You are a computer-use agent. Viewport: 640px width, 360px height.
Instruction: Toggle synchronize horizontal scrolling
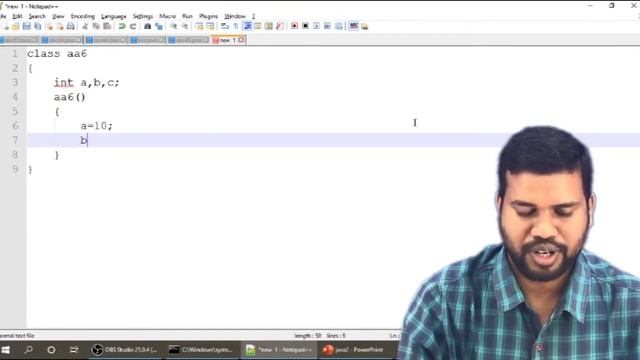210,27
